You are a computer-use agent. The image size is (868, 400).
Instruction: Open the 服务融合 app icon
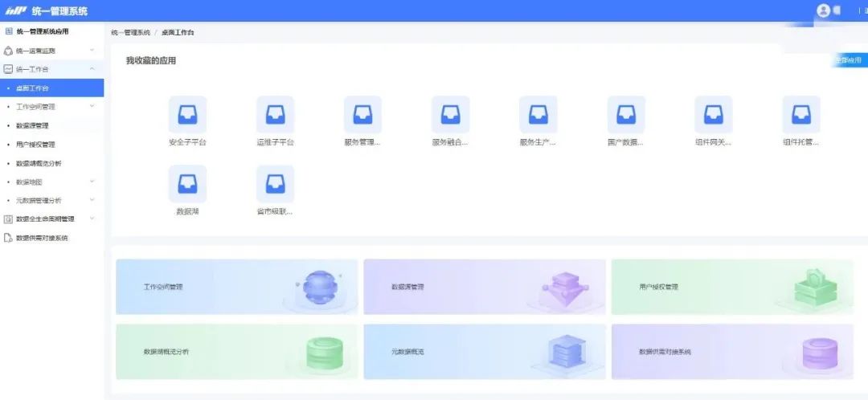(451, 115)
